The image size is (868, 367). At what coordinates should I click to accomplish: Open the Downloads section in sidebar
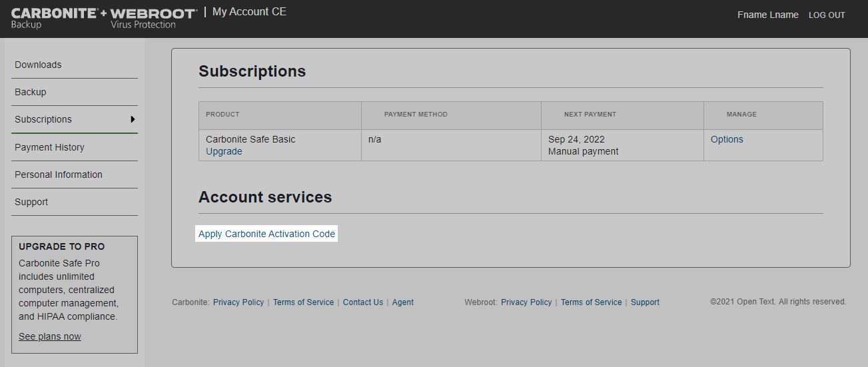tap(38, 65)
